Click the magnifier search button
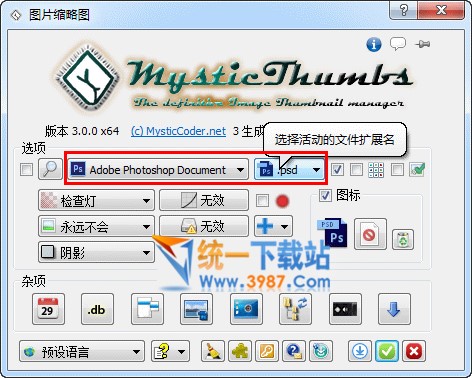The height and width of the screenshot is (378, 472). tap(50, 169)
